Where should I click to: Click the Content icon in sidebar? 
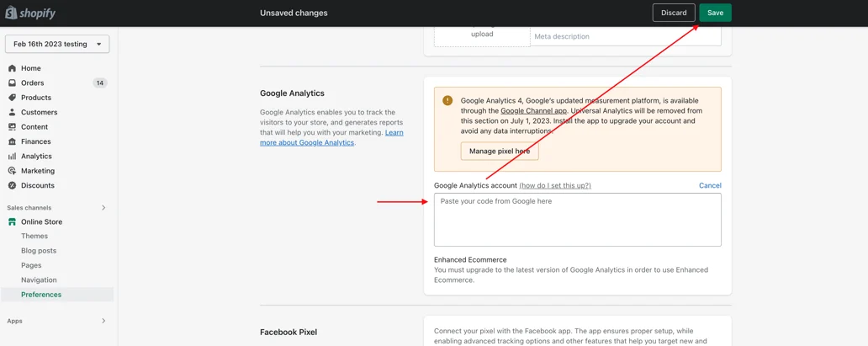pos(12,127)
